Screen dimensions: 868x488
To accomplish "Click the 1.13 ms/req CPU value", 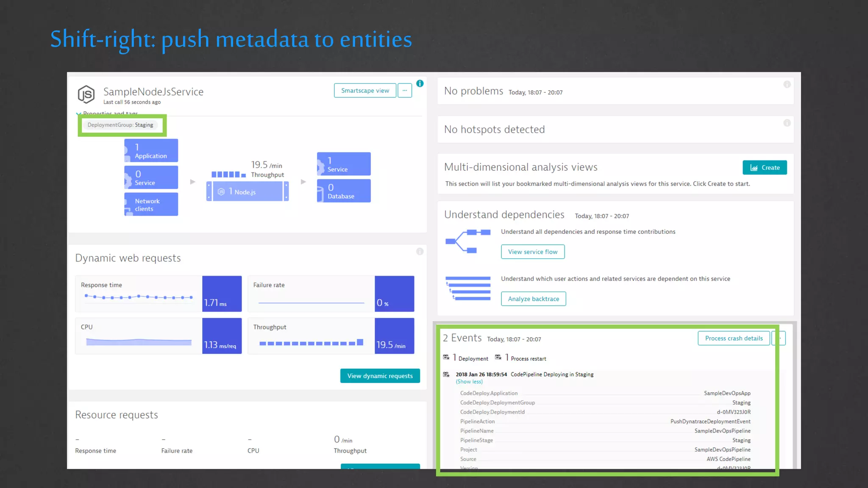I will tap(220, 345).
